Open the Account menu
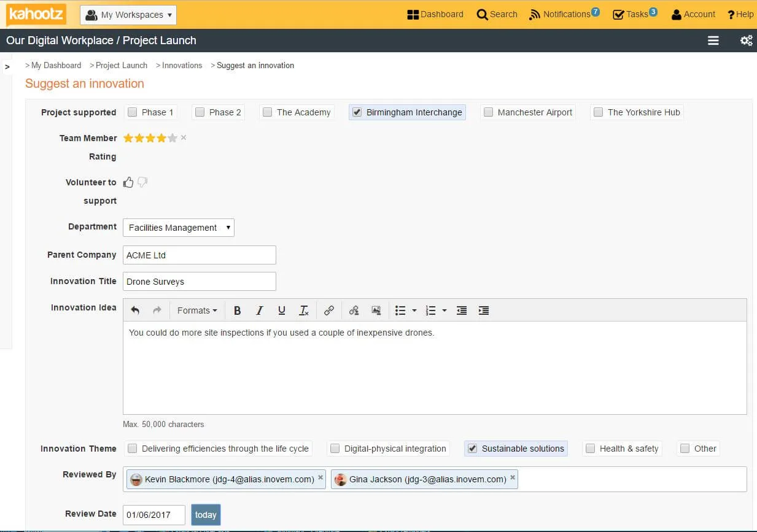 [x=693, y=14]
